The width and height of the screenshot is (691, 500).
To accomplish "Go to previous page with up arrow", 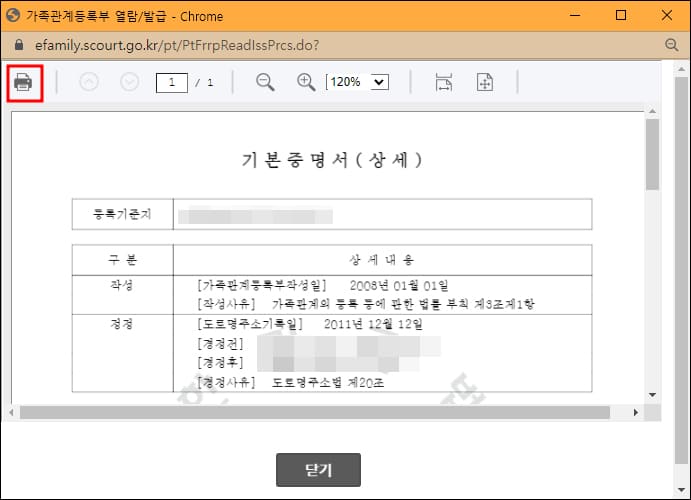I will [x=89, y=82].
